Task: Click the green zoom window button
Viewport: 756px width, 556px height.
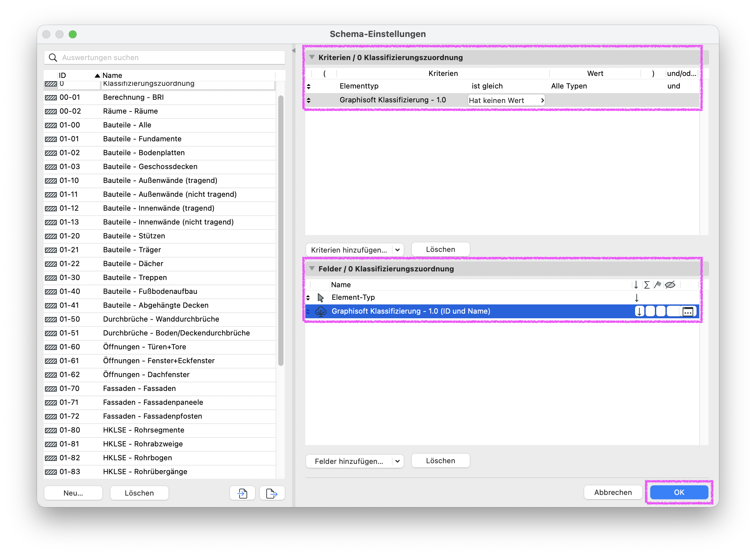Action: (x=72, y=34)
